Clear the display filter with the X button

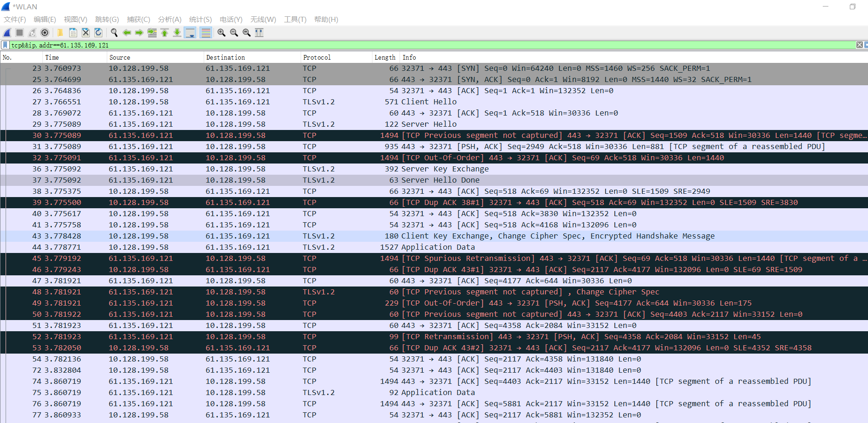(x=859, y=45)
